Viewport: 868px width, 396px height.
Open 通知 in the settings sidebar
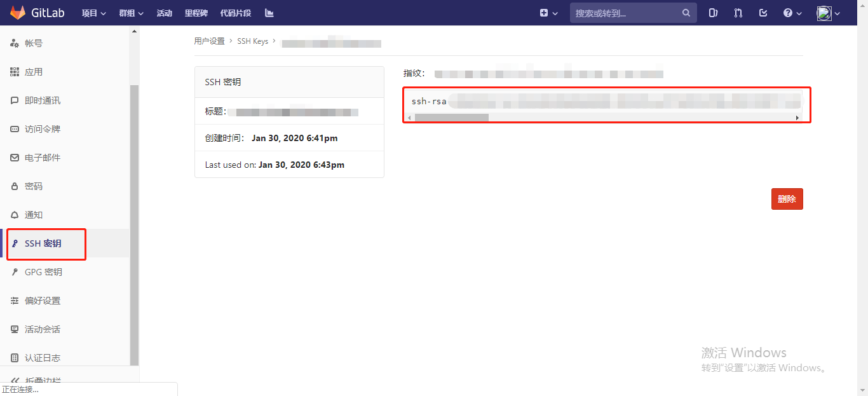pyautogui.click(x=65, y=215)
